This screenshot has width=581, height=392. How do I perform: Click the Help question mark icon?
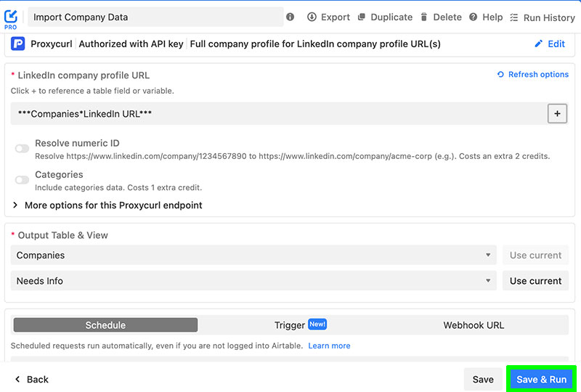[474, 17]
